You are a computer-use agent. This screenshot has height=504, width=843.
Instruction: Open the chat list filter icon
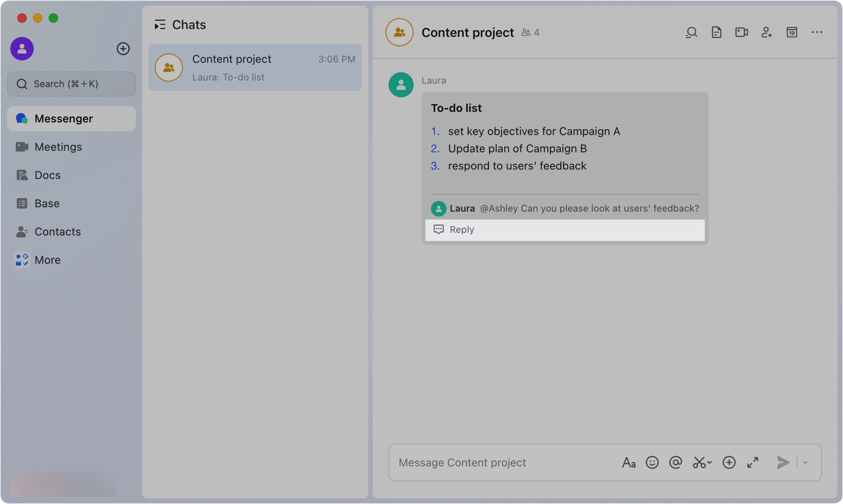(160, 24)
